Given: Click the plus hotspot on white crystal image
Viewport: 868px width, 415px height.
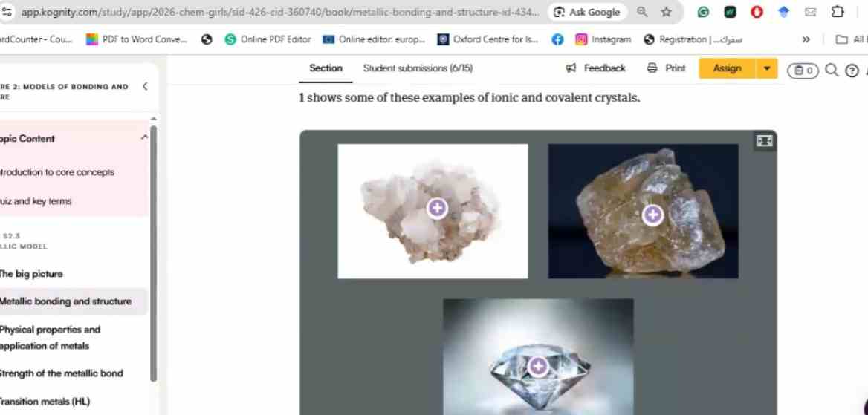Looking at the screenshot, I should pyautogui.click(x=437, y=208).
